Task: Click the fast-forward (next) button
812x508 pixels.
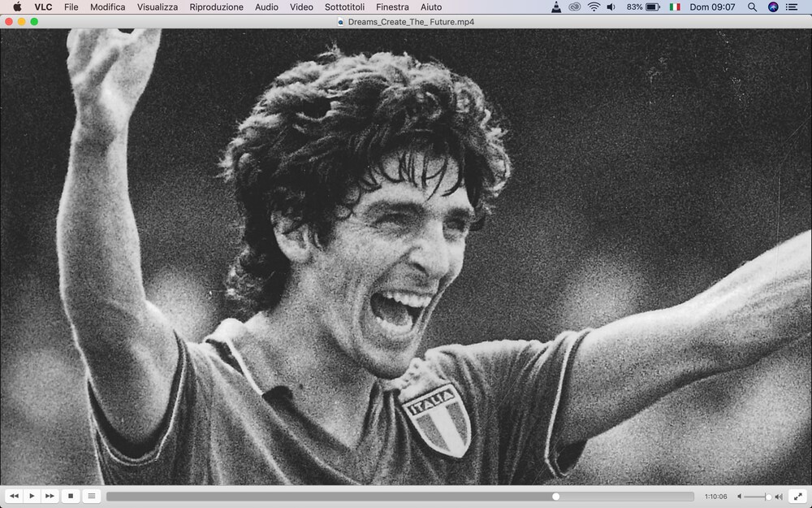Action: [x=50, y=496]
